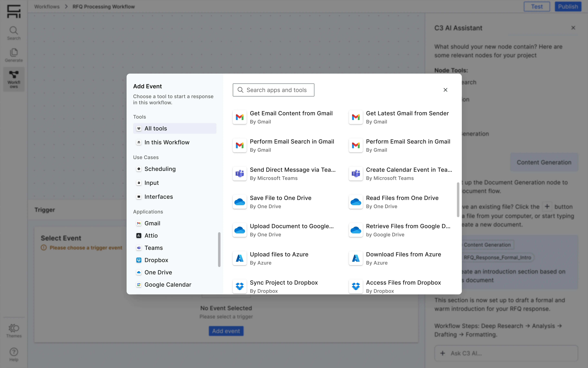
Task: Filter by One Drive application
Action: tap(174, 272)
